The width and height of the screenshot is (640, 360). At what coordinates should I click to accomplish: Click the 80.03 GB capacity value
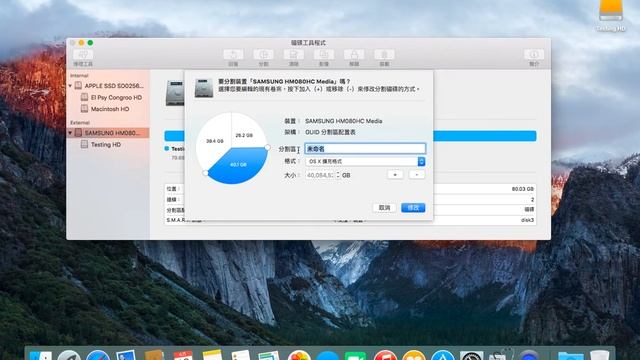click(522, 189)
